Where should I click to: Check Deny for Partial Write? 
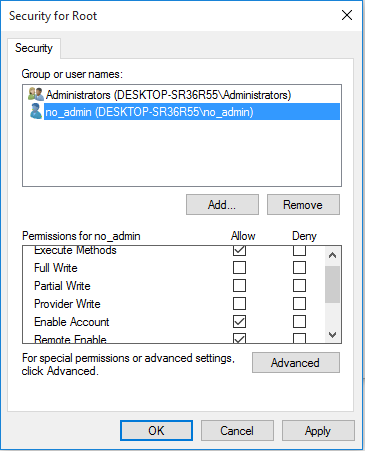pos(299,286)
